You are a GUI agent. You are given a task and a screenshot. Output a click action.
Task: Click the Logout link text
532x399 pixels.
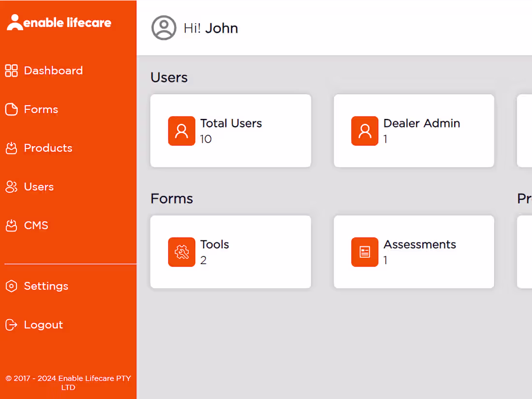pyautogui.click(x=44, y=325)
